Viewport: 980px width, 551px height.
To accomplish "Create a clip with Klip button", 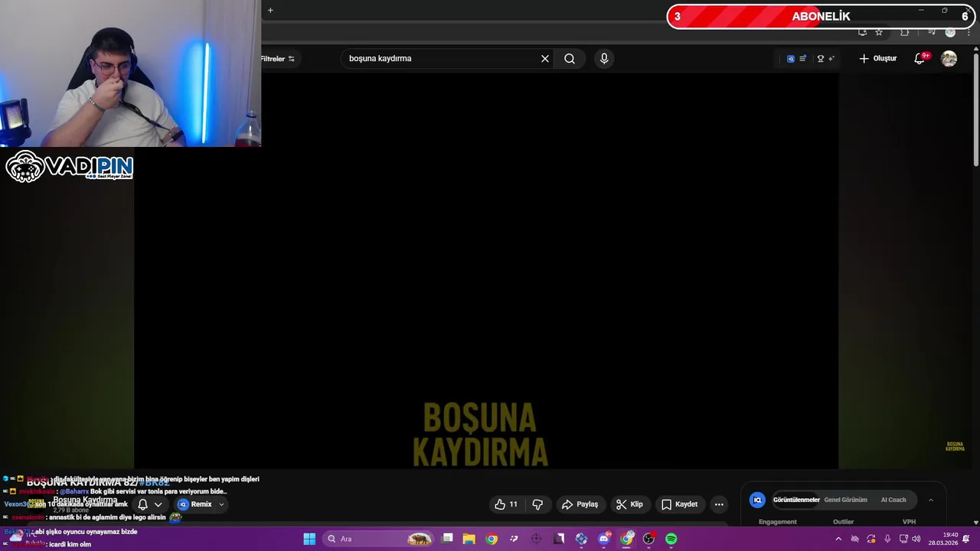I will click(629, 504).
